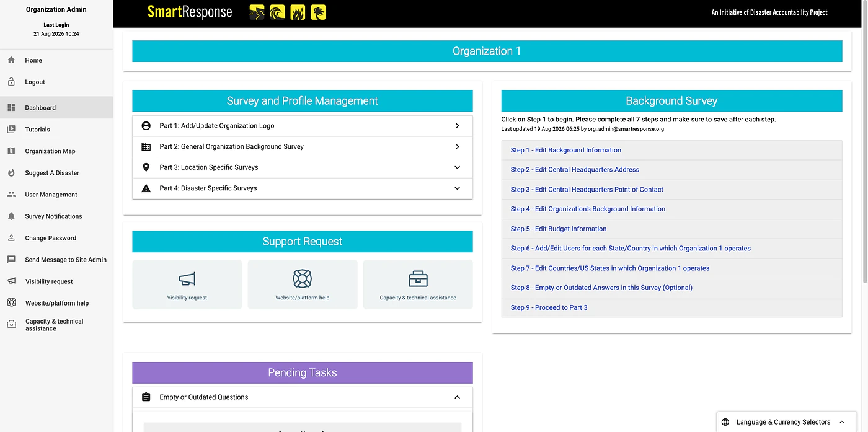Click the fire icon in header

click(x=298, y=12)
